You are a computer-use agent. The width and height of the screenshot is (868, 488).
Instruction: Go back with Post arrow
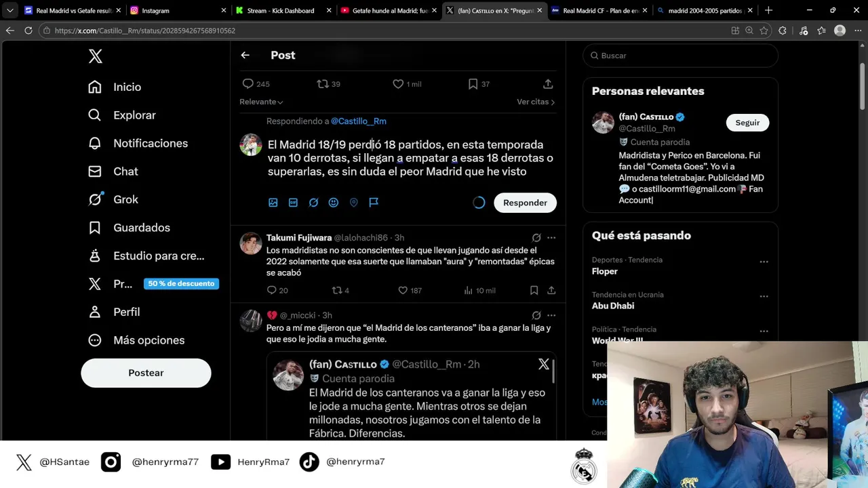245,56
